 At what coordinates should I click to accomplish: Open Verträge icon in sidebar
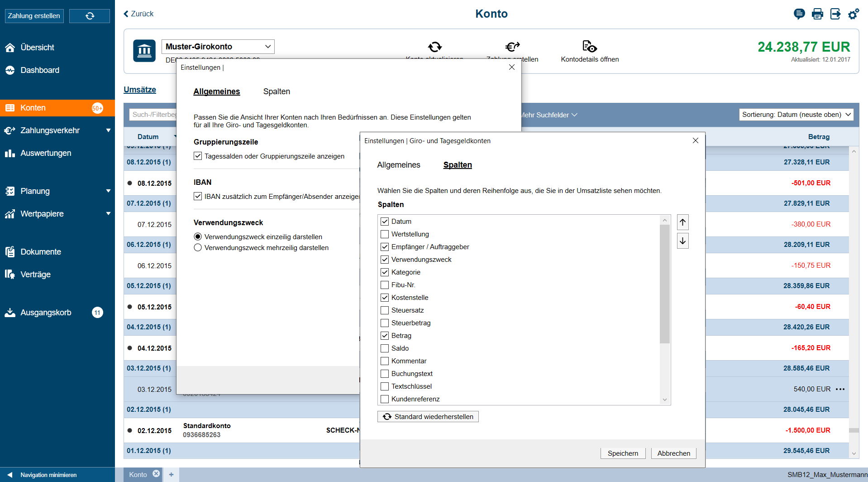[10, 275]
